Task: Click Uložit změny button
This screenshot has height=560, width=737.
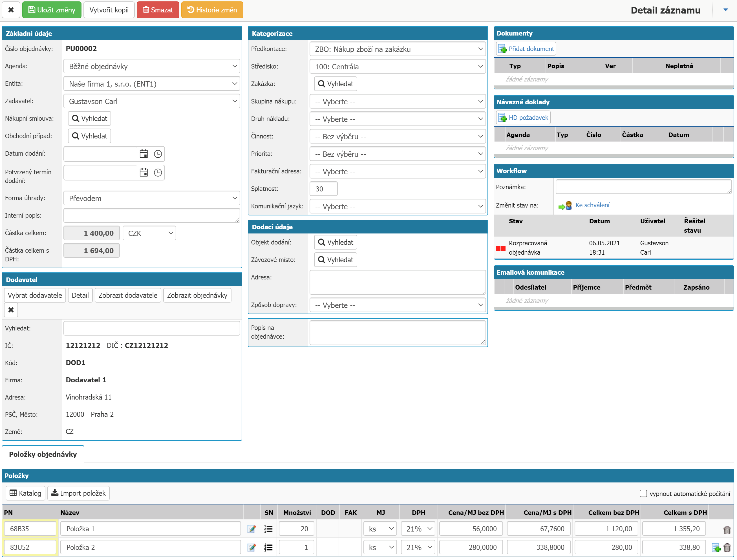Action: coord(52,10)
